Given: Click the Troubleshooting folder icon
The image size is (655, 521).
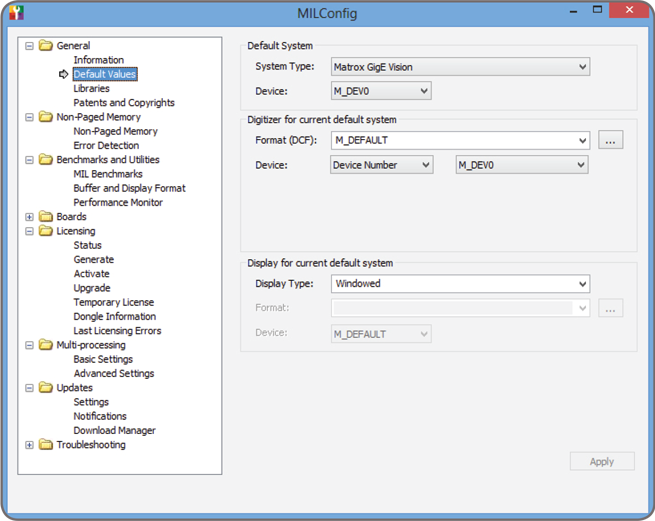Looking at the screenshot, I should (46, 445).
